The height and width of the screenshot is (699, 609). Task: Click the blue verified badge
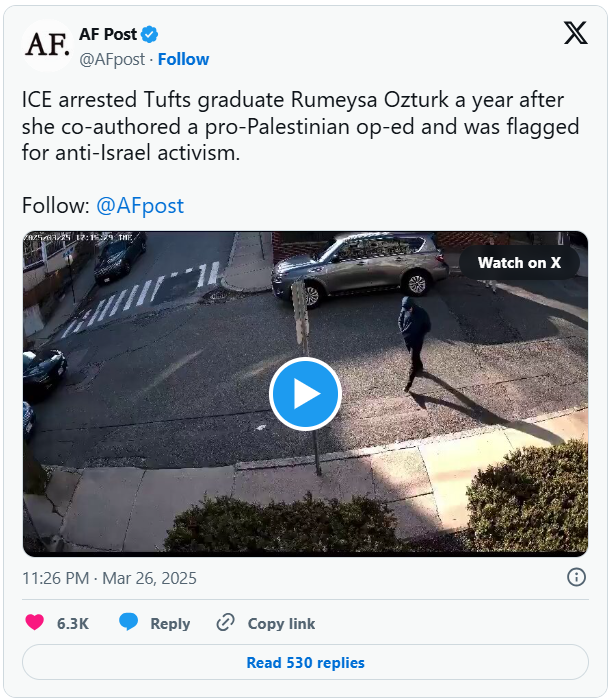click(x=150, y=35)
